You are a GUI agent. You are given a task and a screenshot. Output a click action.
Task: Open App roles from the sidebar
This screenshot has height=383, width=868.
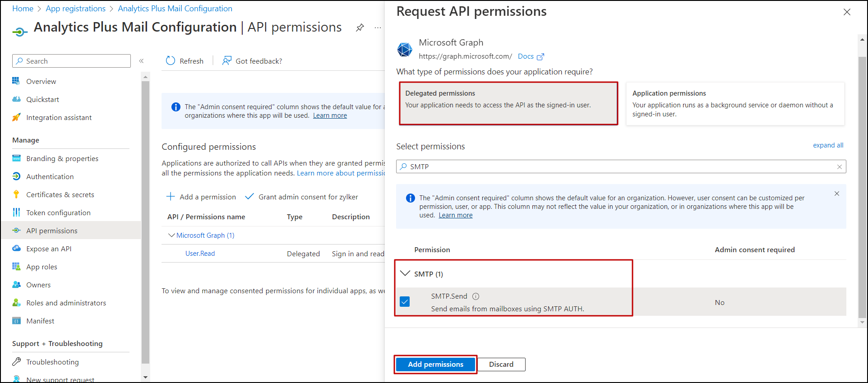pos(42,267)
